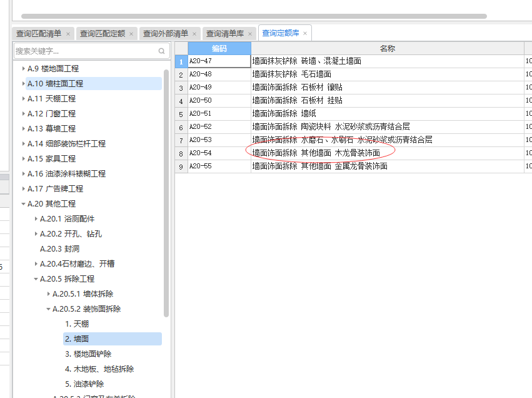
Task: Click the search magnifier icon
Action: click(x=161, y=51)
